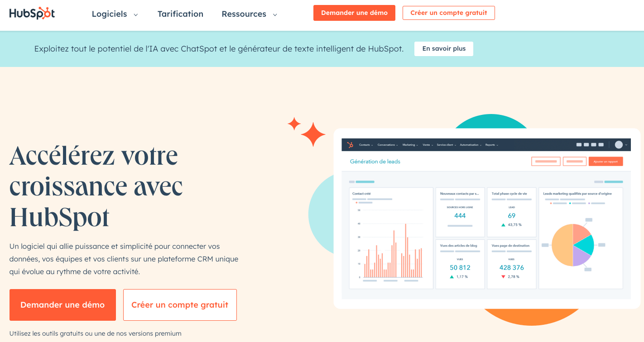Image resolution: width=644 pixels, height=342 pixels.
Task: Click the paragraph starting Un logiciel qui allie
Action: pos(124,259)
